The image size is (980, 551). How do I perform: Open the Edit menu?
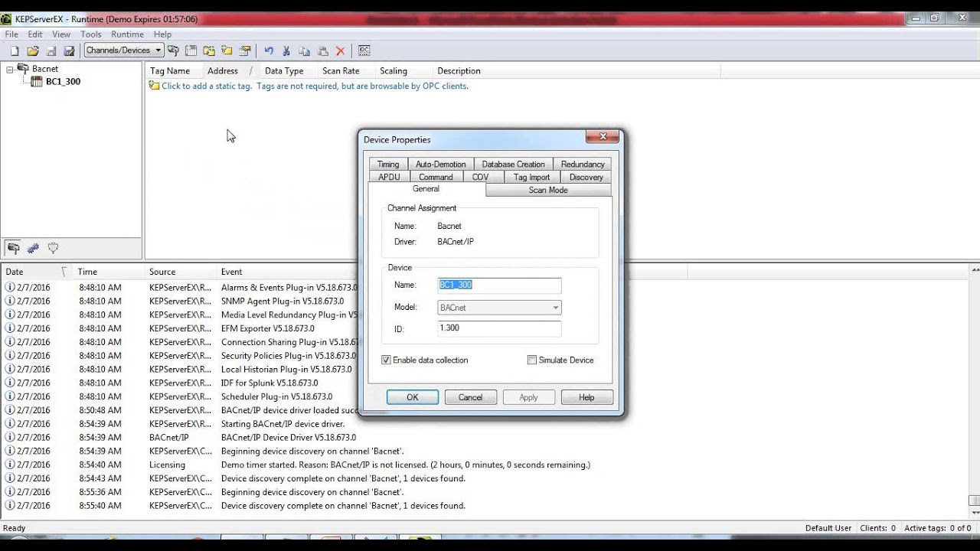pos(35,34)
